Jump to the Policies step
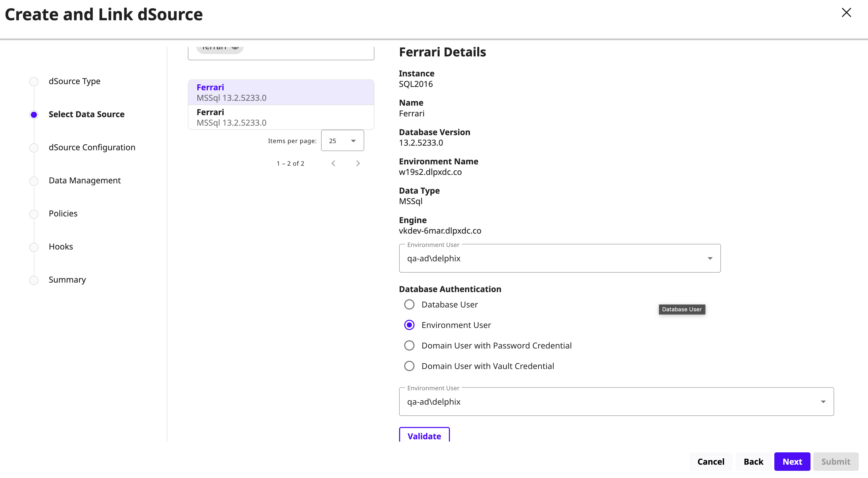 pyautogui.click(x=63, y=213)
